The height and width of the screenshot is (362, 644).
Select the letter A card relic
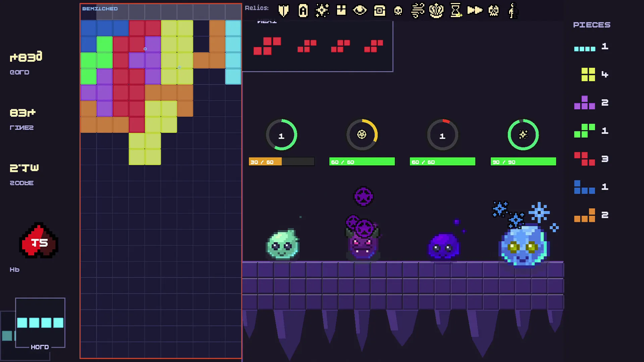click(x=303, y=10)
